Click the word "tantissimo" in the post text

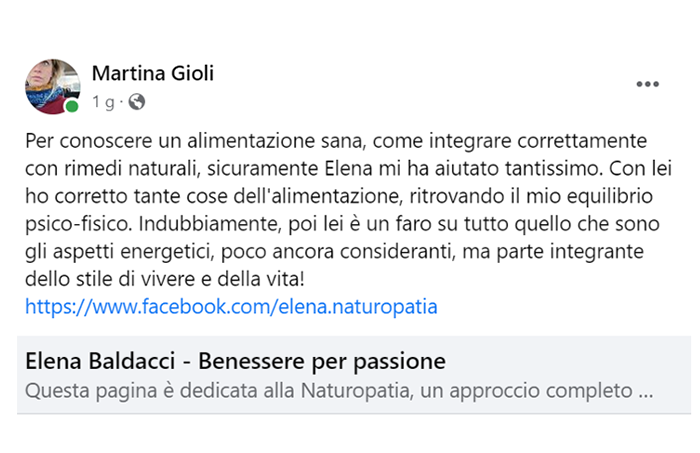tap(554, 169)
